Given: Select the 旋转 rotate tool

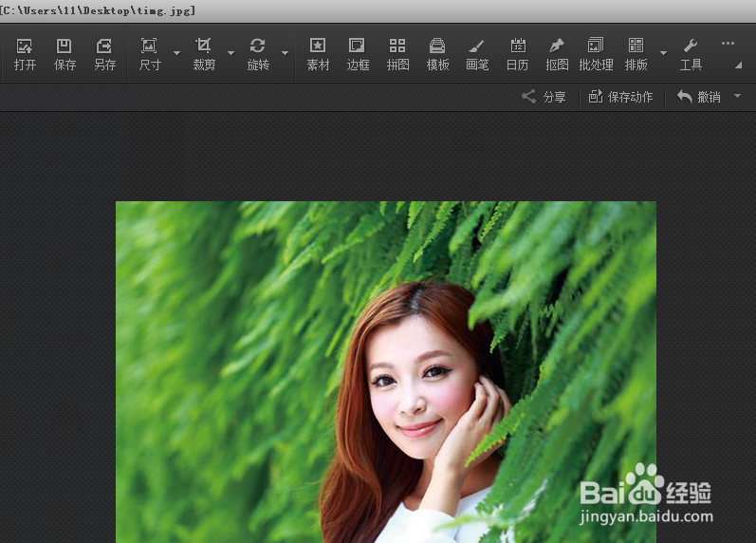Looking at the screenshot, I should click(258, 54).
